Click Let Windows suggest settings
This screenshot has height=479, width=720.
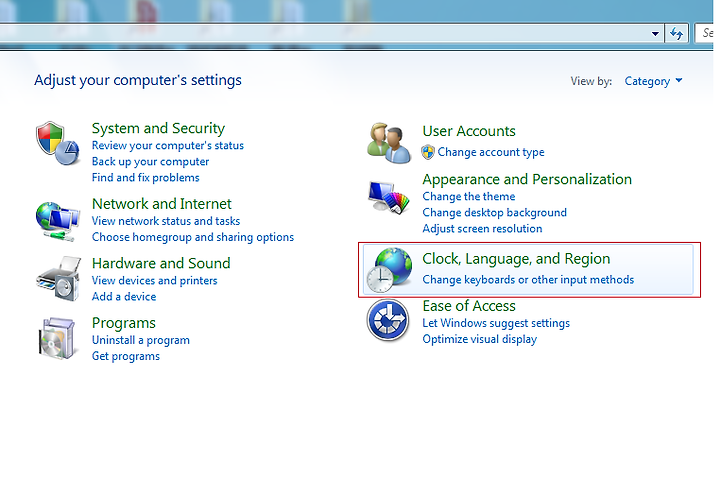[496, 323]
